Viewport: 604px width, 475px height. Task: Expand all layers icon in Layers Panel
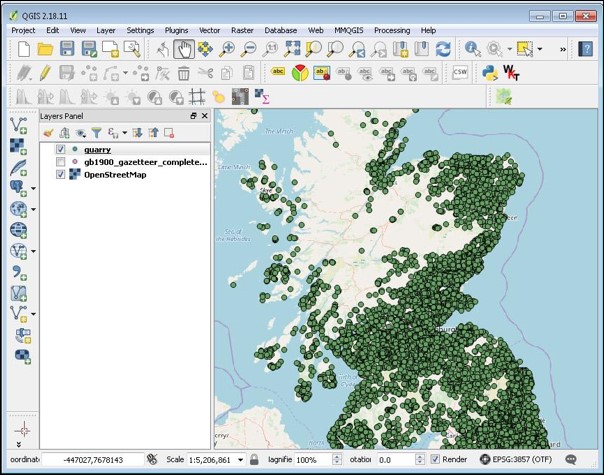(x=137, y=133)
